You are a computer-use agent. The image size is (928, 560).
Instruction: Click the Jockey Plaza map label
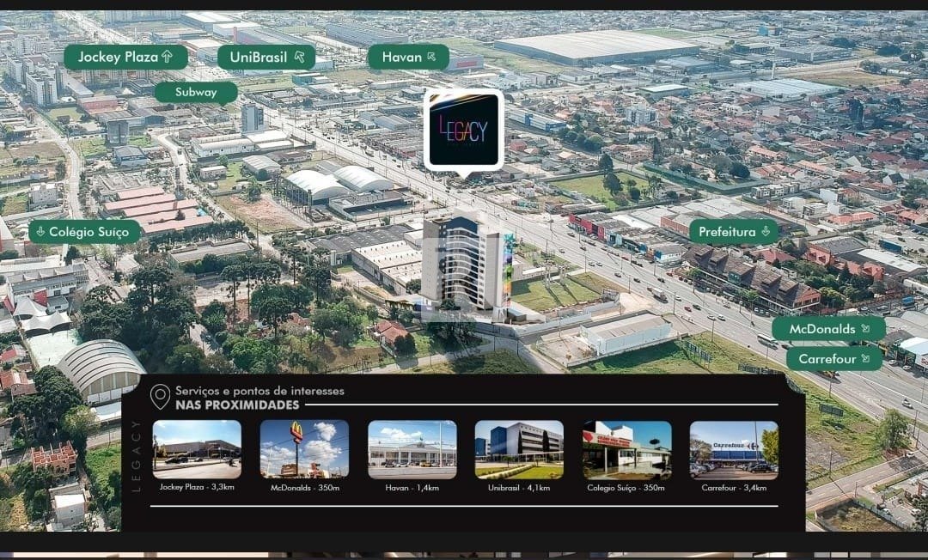(125, 58)
